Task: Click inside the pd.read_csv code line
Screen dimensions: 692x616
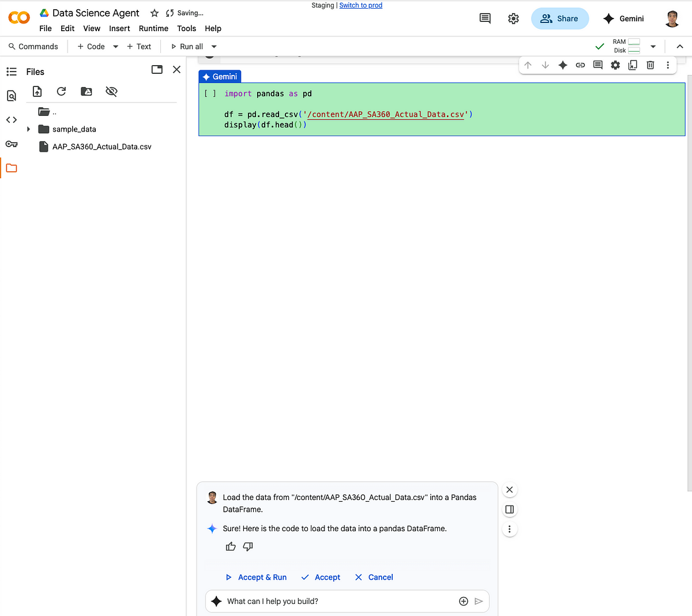Action: [348, 114]
